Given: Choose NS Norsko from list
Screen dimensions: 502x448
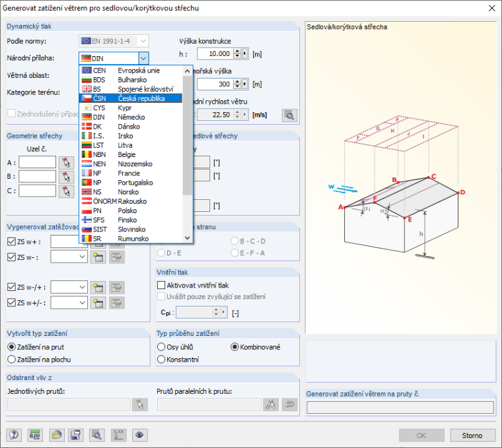Looking at the screenshot, I should coord(131,192).
